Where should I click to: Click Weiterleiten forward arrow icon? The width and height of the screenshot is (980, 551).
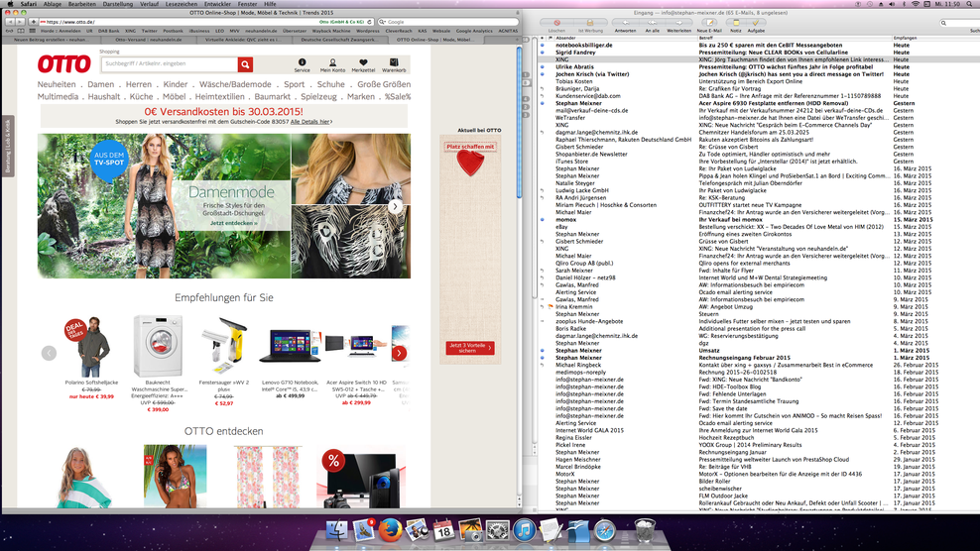click(678, 23)
